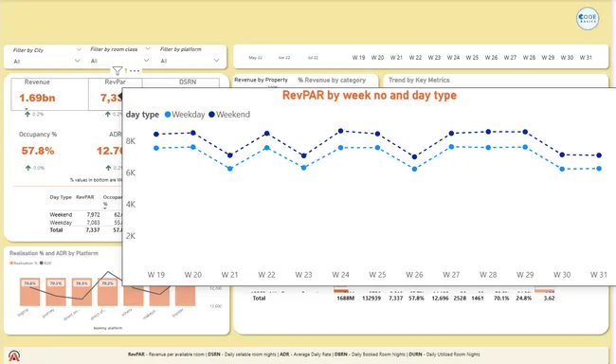Click the DSRN card header
This screenshot has height=364, width=616.
click(x=188, y=82)
